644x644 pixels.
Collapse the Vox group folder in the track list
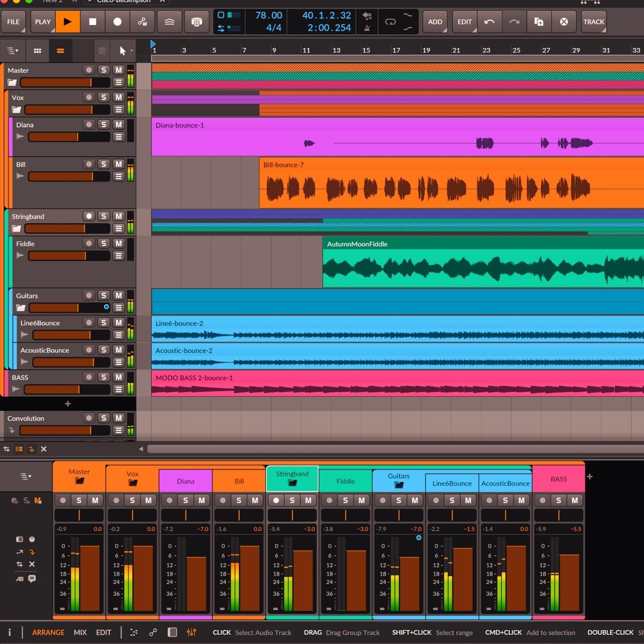(17, 109)
